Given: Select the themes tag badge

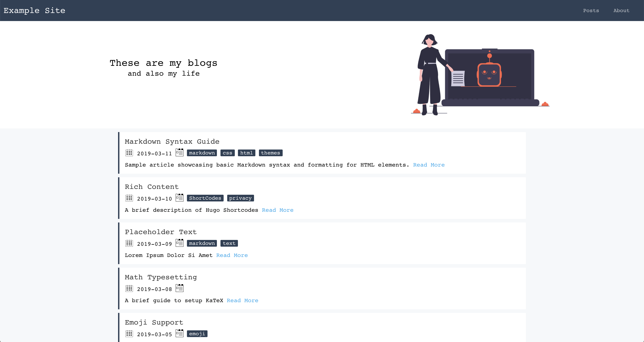Looking at the screenshot, I should click(270, 153).
